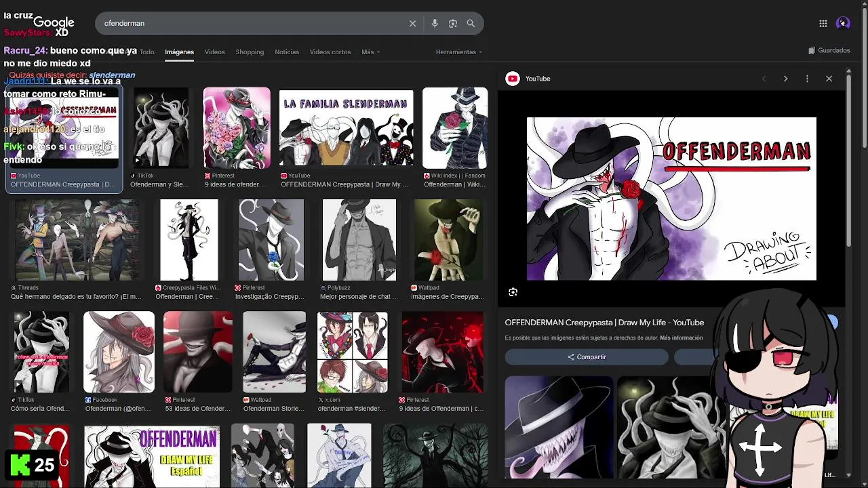Open the Investigação Creepyp... Pinterest thumbnail
This screenshot has width=868, height=488.
(x=271, y=240)
